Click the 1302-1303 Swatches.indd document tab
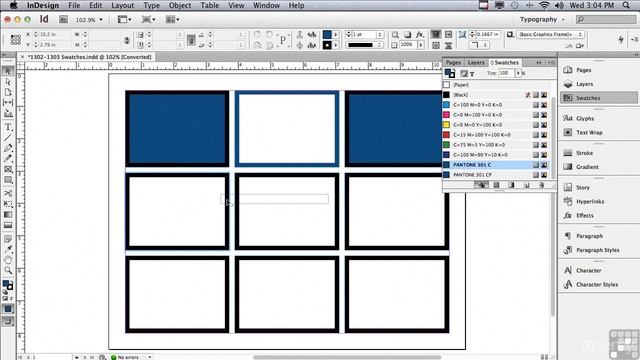Image resolution: width=640 pixels, height=360 pixels. point(90,57)
